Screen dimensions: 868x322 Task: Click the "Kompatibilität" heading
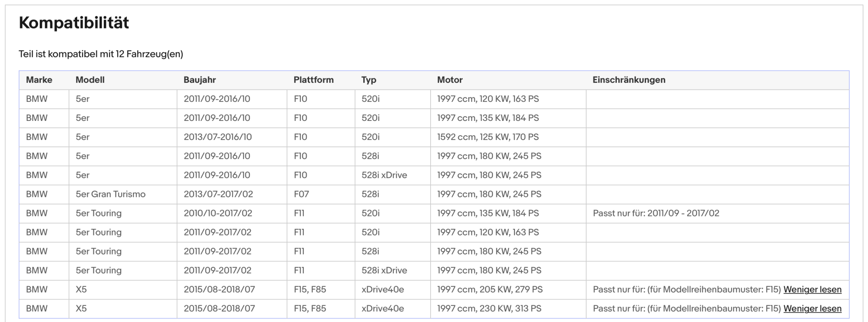[74, 23]
